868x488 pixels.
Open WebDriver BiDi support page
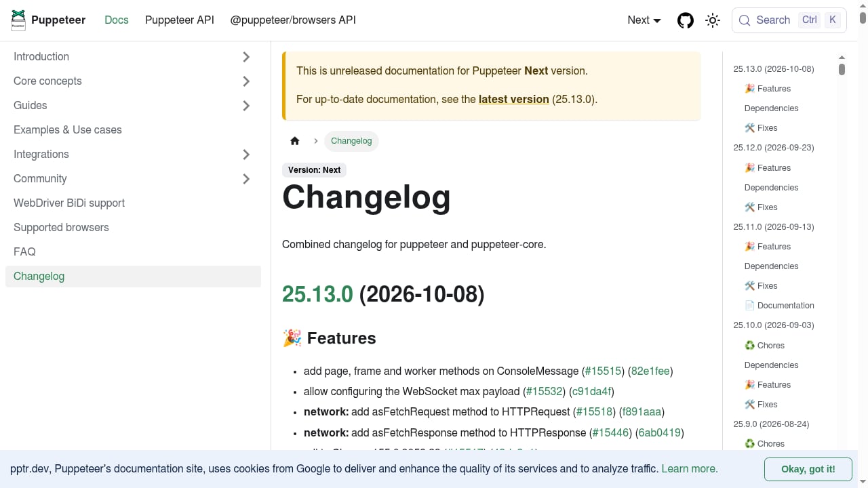[133, 203]
